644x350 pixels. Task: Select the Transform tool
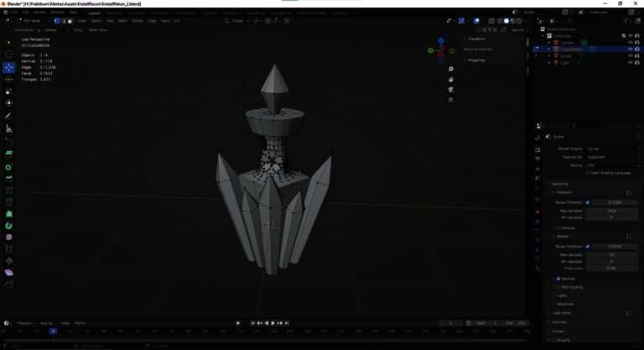9,103
